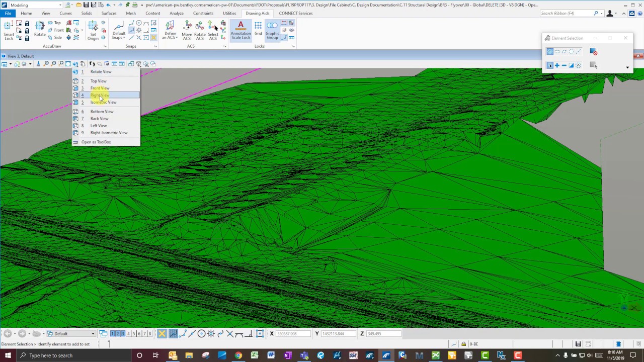The width and height of the screenshot is (644, 362).
Task: Click Windows Start button
Action: click(8, 355)
